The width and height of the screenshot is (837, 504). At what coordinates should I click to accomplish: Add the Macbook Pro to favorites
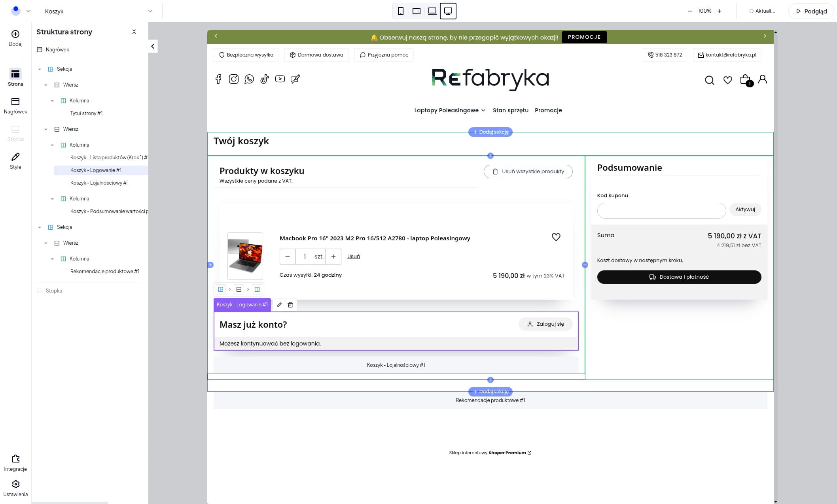[x=556, y=237]
